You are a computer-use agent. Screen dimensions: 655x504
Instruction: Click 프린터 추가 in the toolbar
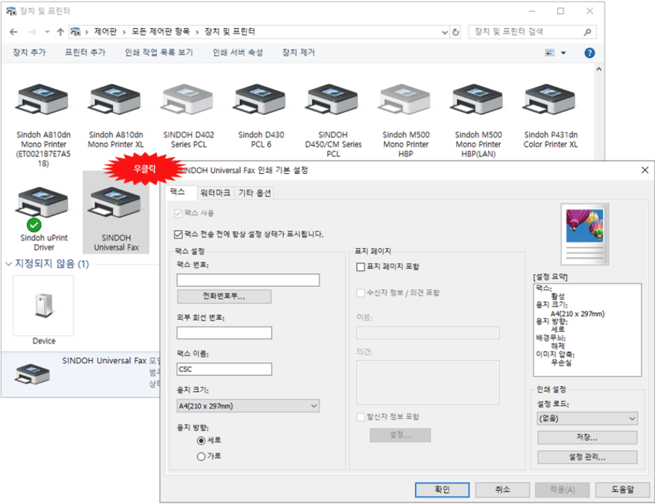coord(85,53)
